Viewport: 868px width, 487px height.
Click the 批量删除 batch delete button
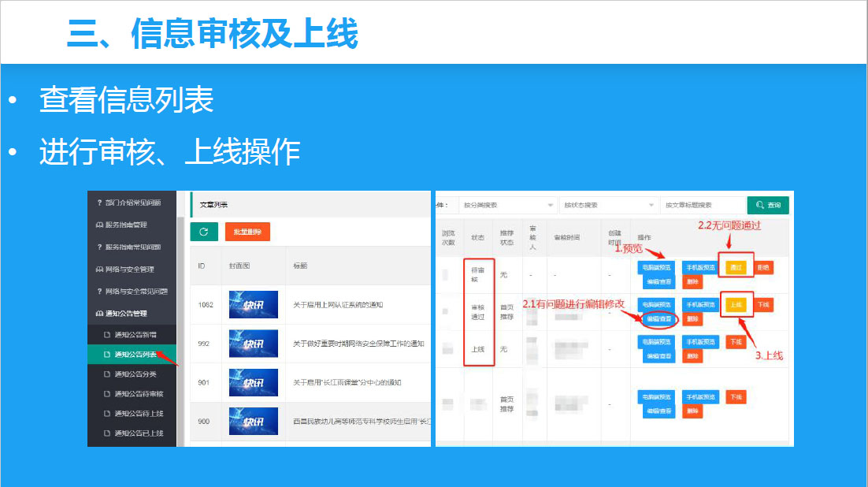pyautogui.click(x=247, y=232)
